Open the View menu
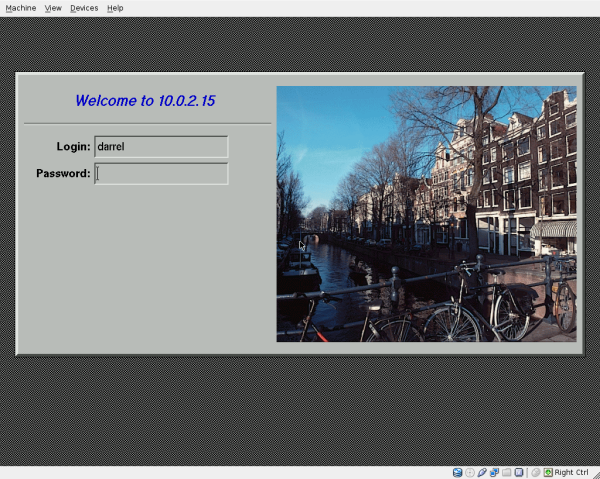The width and height of the screenshot is (600, 479). (53, 8)
